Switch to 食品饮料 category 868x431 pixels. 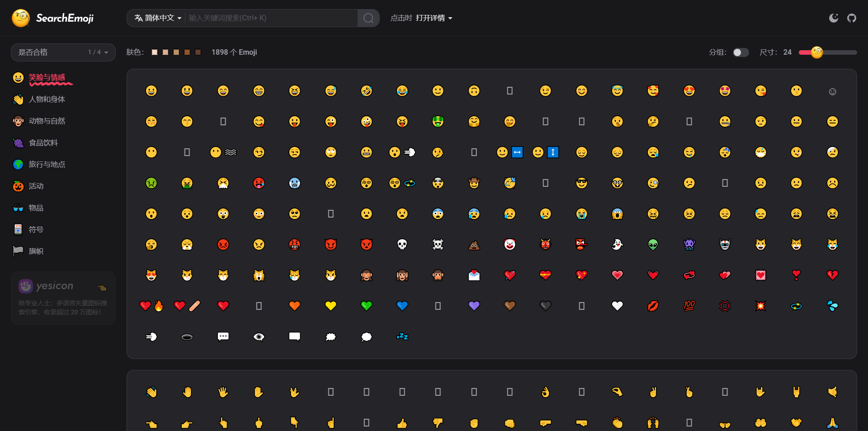click(x=43, y=143)
